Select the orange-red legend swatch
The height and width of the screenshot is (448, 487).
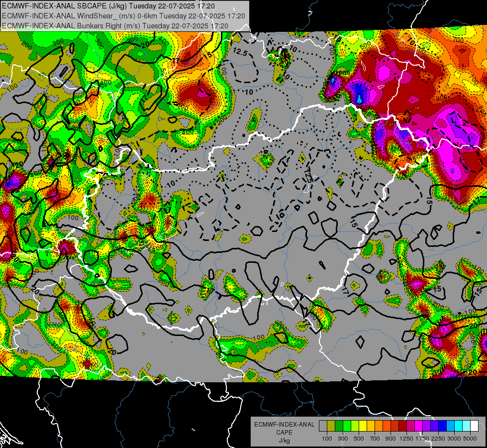coord(387,426)
